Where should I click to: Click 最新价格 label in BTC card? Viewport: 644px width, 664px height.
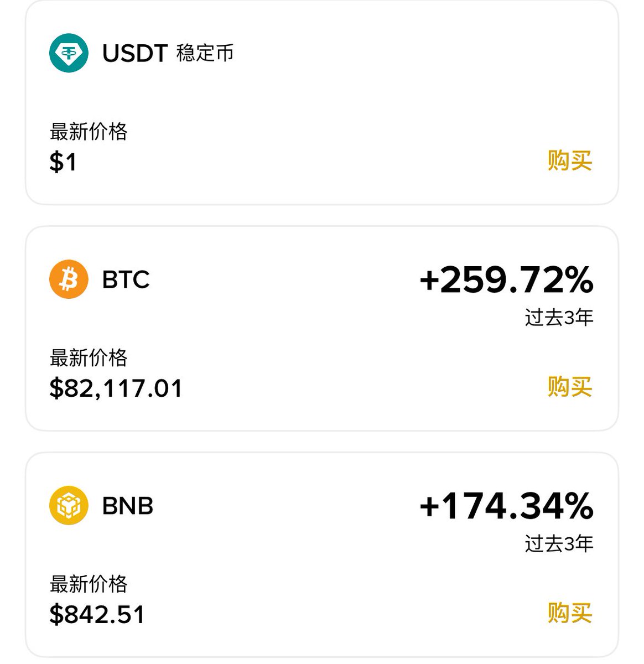point(89,358)
